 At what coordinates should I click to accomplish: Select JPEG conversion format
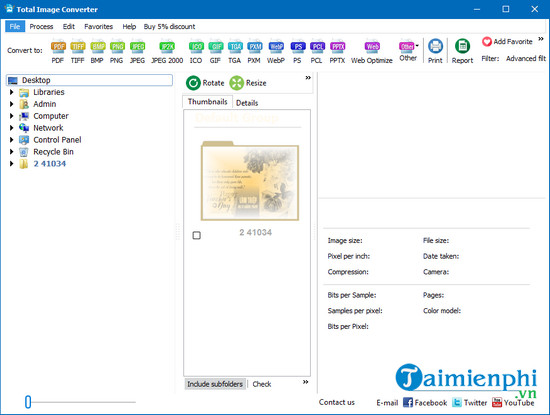tap(137, 51)
